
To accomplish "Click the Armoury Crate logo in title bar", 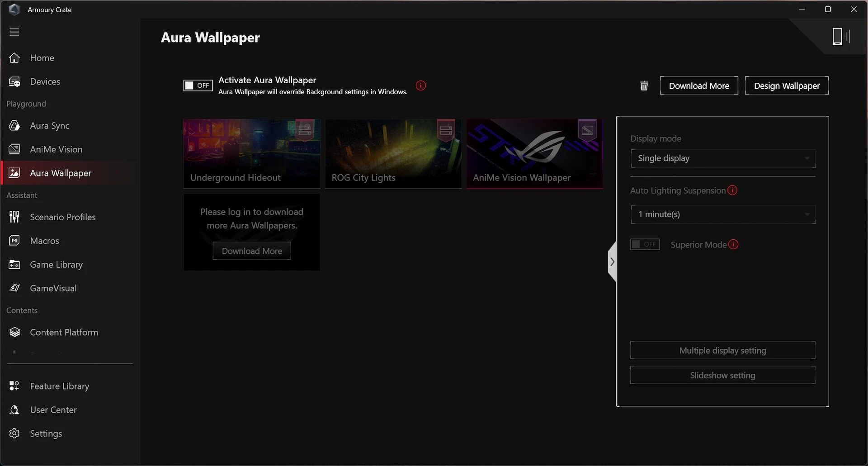I will tap(14, 10).
